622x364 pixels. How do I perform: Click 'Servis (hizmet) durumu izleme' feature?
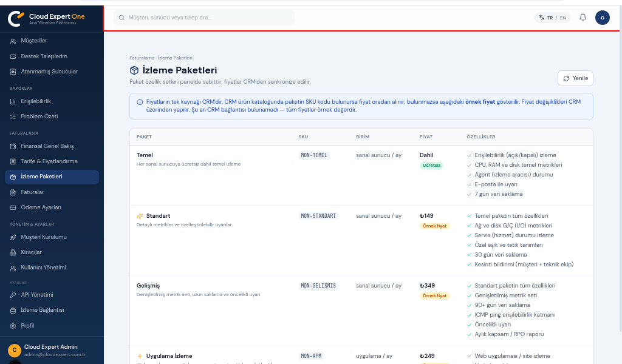pos(514,235)
